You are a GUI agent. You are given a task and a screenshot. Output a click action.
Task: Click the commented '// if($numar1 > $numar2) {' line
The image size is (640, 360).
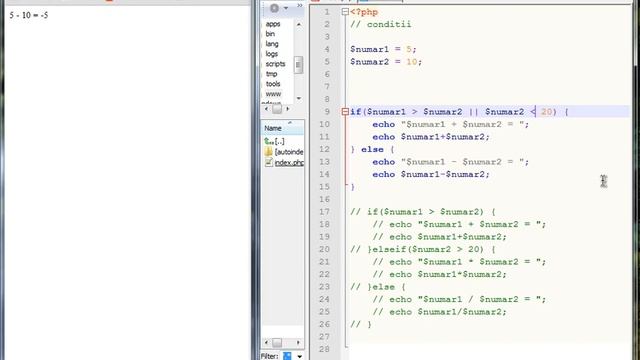coord(422,212)
